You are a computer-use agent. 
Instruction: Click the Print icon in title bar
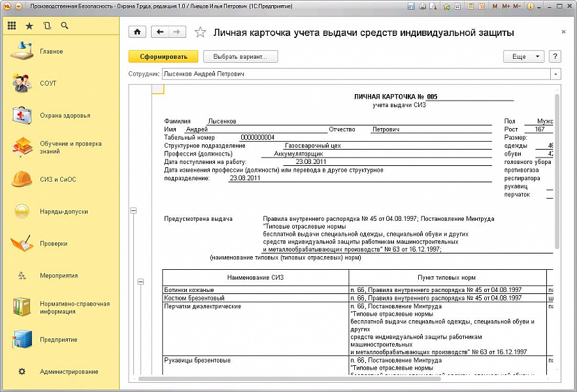(x=422, y=7)
